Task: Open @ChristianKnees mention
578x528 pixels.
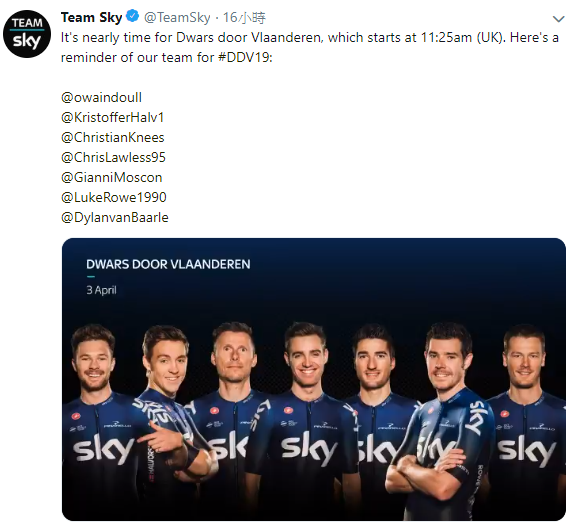Action: tap(112, 138)
